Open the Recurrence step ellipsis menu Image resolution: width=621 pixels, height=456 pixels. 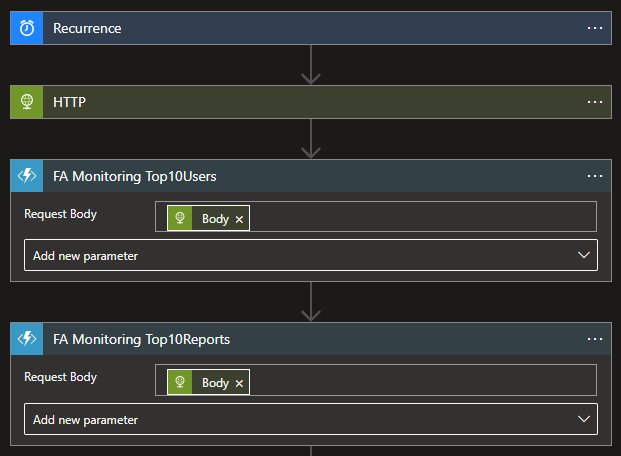point(595,28)
